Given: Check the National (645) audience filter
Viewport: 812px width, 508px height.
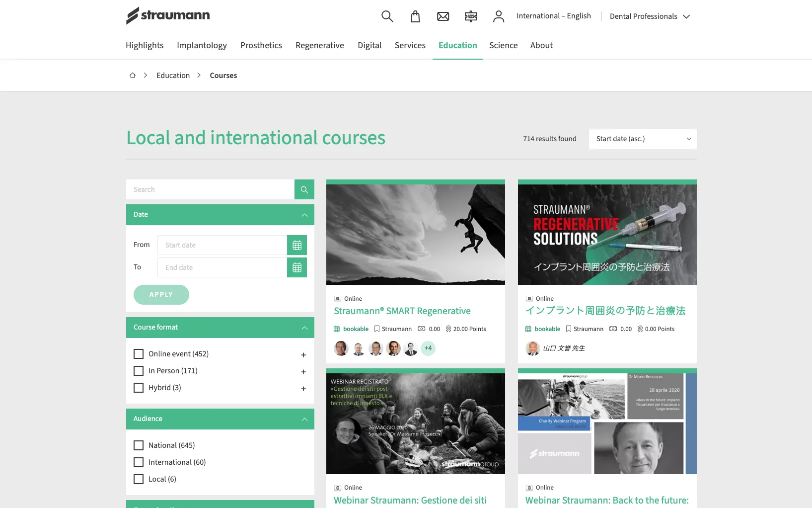Looking at the screenshot, I should click(x=139, y=445).
